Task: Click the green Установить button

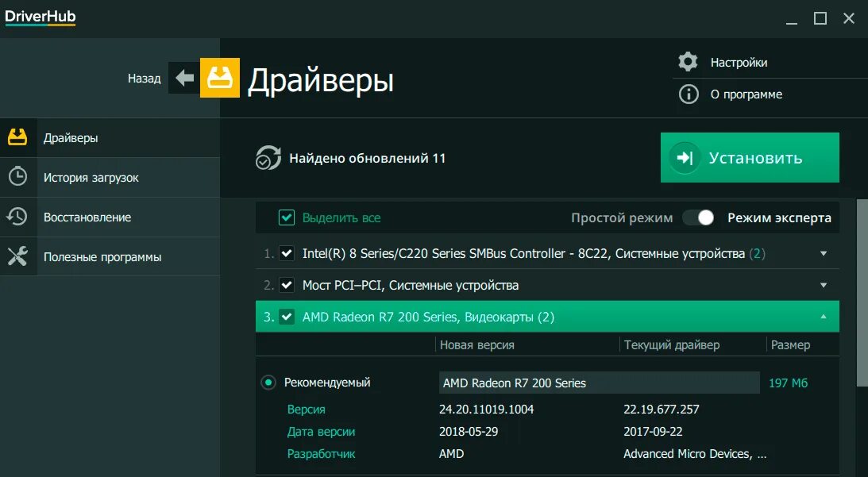Action: coord(750,158)
